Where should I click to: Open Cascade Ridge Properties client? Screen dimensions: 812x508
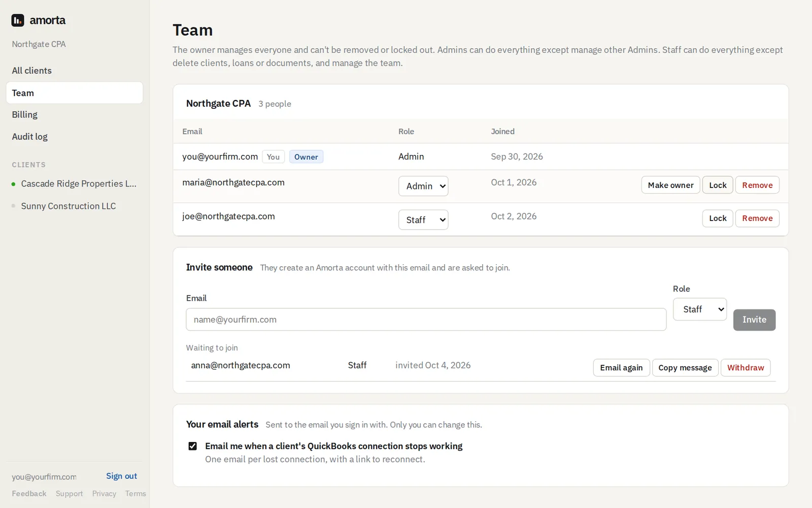pyautogui.click(x=74, y=184)
